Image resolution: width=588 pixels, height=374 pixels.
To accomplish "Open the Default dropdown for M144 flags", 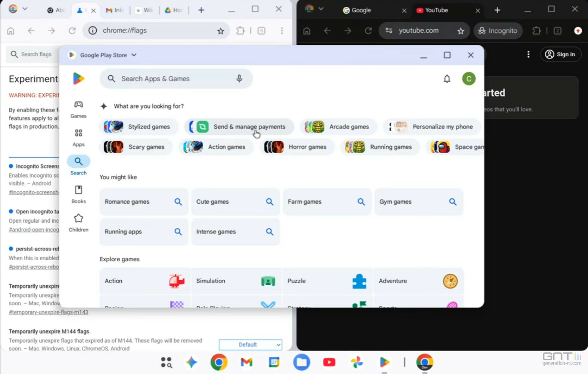I will pos(250,345).
